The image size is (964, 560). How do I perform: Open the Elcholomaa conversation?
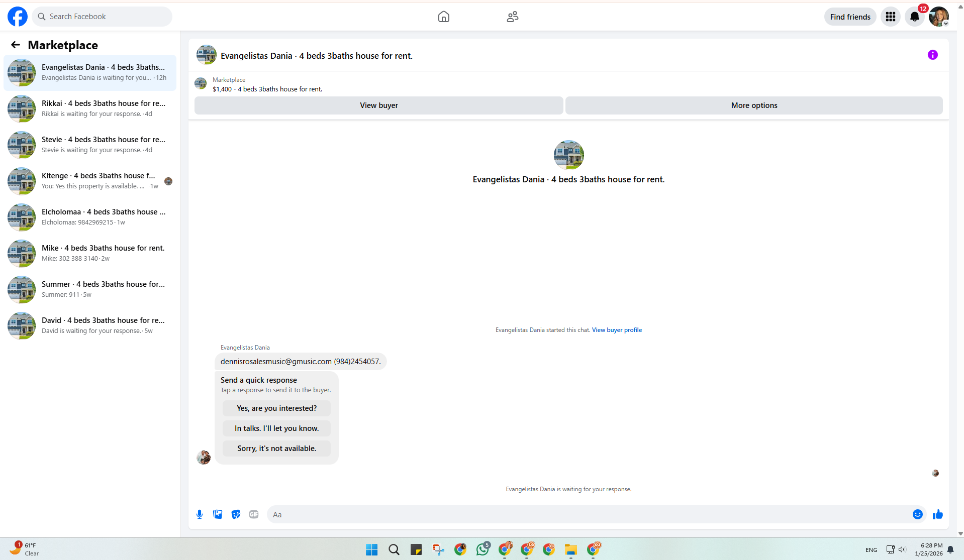coord(90,217)
